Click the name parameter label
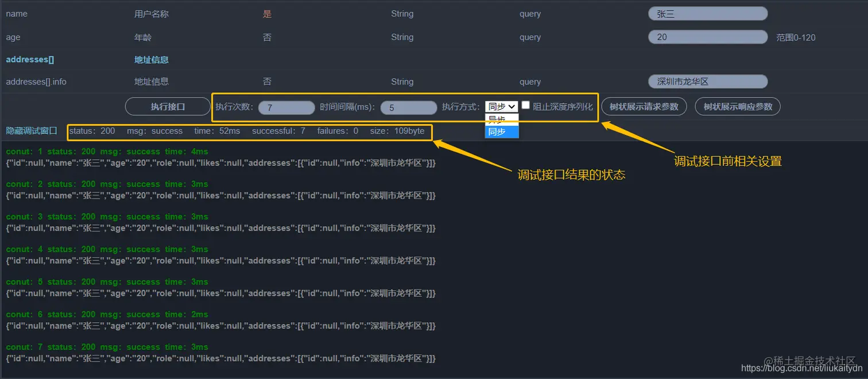The image size is (868, 379). click(17, 14)
